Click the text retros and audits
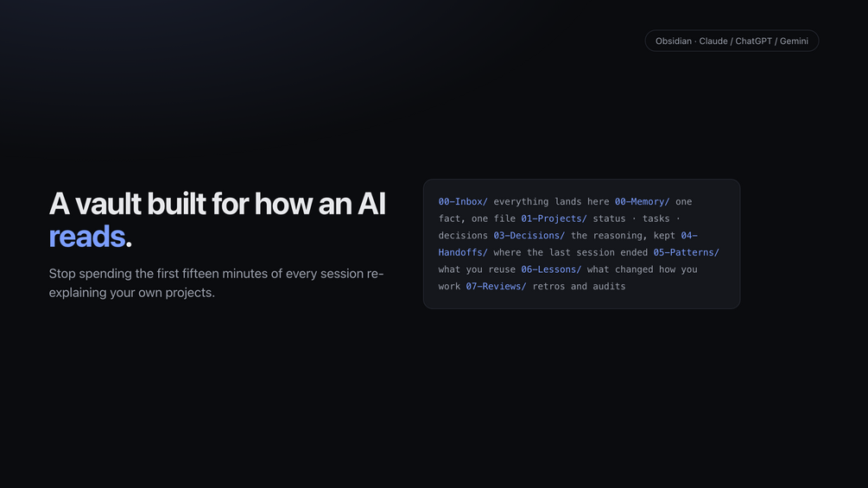Viewport: 868px width, 488px height. pyautogui.click(x=579, y=287)
